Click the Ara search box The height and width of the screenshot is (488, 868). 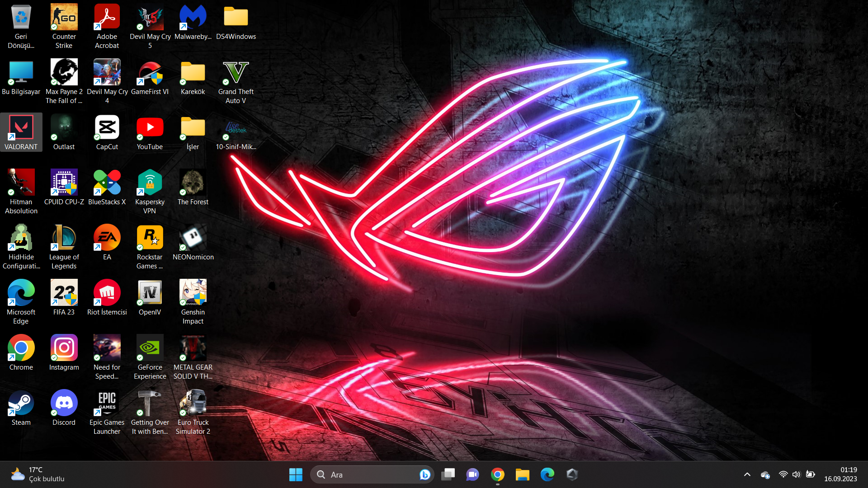coord(372,474)
